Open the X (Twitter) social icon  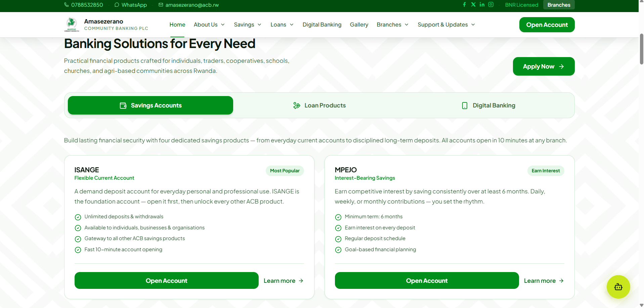pos(473,5)
